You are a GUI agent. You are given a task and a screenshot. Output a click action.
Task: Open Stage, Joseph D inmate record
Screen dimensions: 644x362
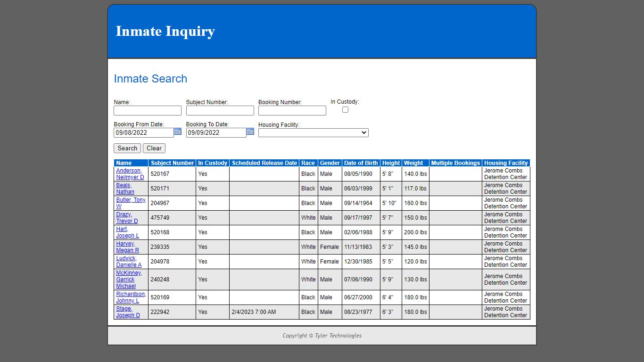[x=128, y=312]
